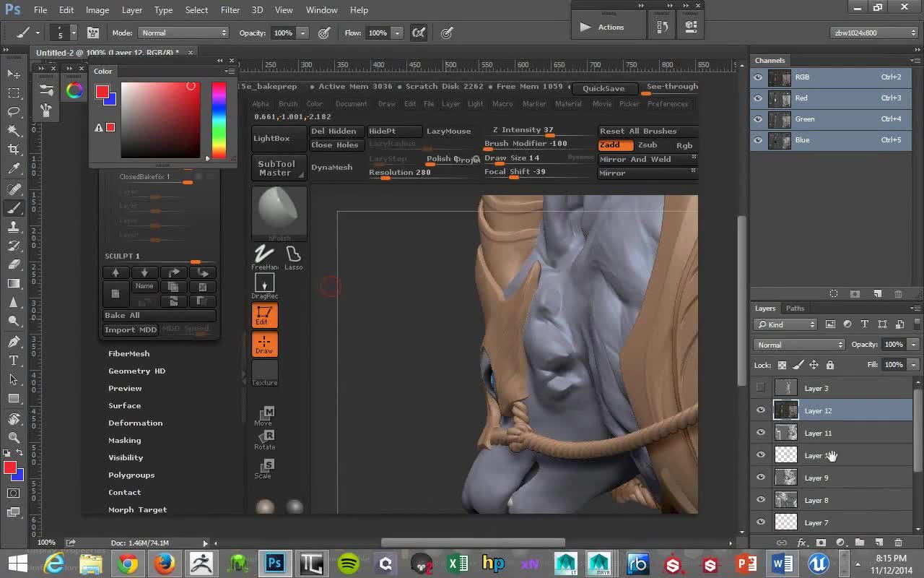Open the Filter menu
The height and width of the screenshot is (578, 924).
pos(230,10)
